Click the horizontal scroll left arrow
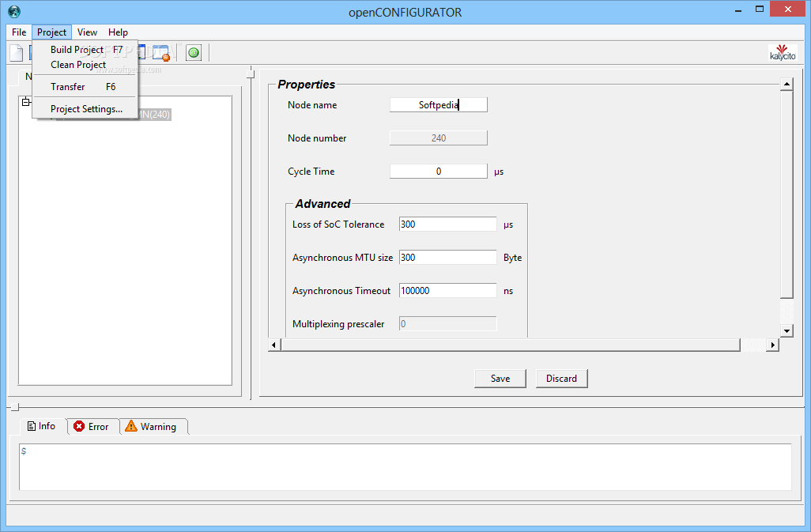 pyautogui.click(x=274, y=345)
